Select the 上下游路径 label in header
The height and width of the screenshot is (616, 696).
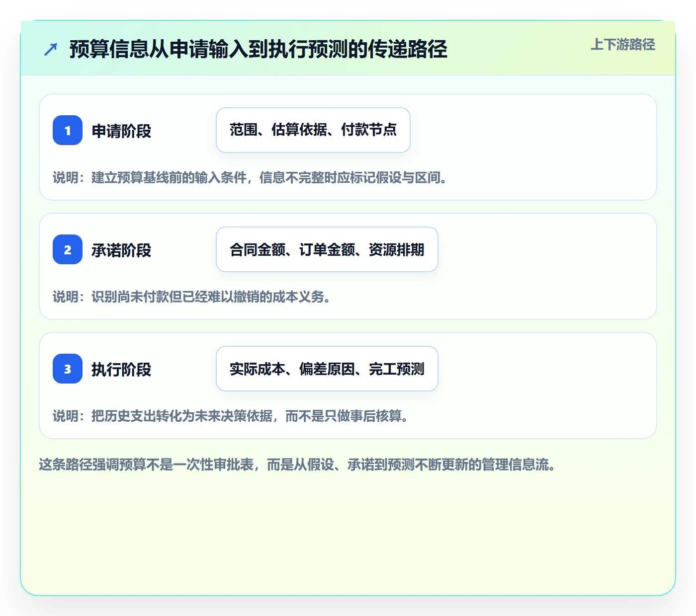coord(623,45)
